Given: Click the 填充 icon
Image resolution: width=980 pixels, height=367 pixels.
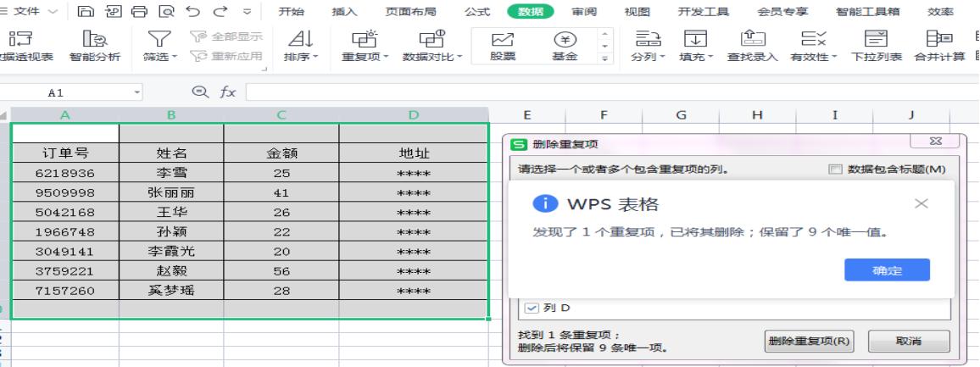Looking at the screenshot, I should pos(695,39).
